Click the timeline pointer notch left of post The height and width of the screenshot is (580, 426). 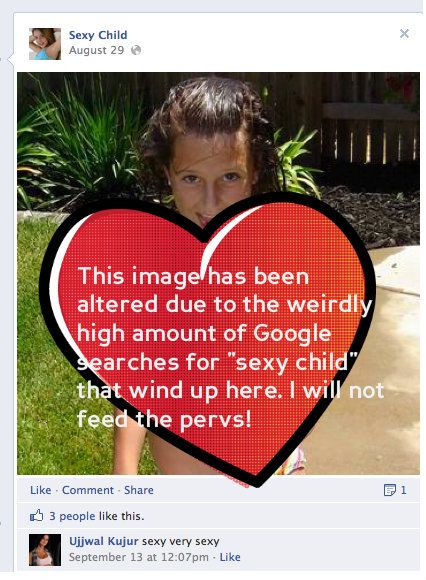click(x=10, y=59)
